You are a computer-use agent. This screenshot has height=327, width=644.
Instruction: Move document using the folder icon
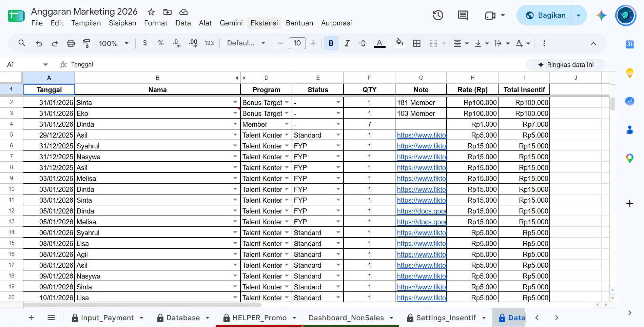(168, 12)
